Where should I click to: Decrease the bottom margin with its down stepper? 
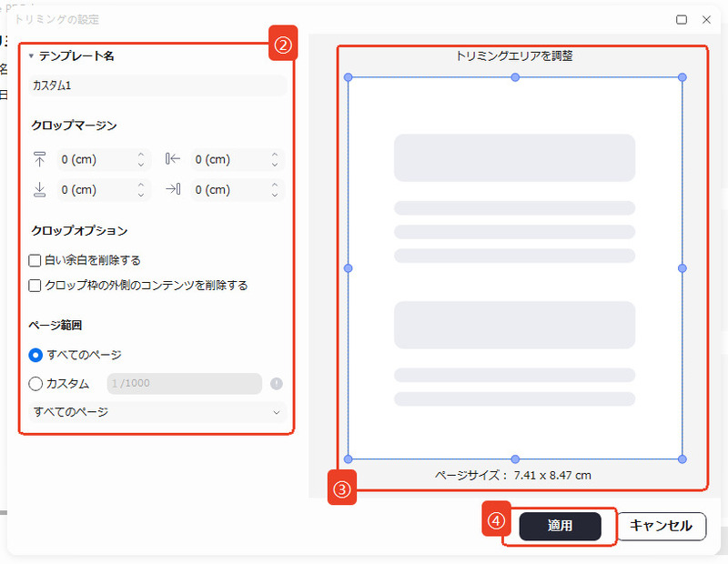[x=141, y=193]
